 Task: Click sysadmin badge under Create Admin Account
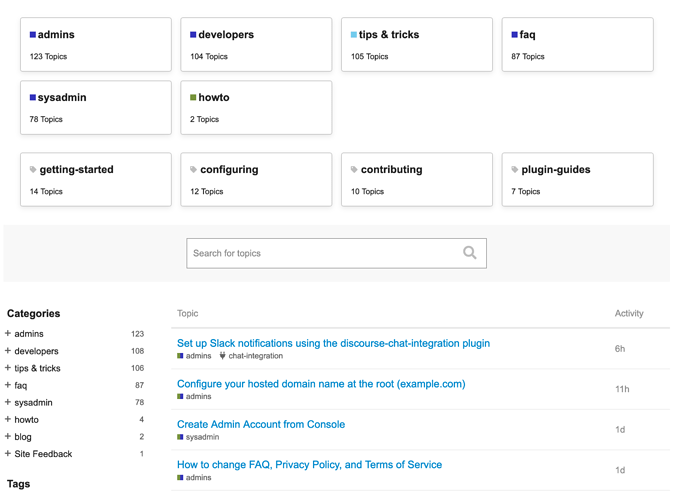(198, 437)
